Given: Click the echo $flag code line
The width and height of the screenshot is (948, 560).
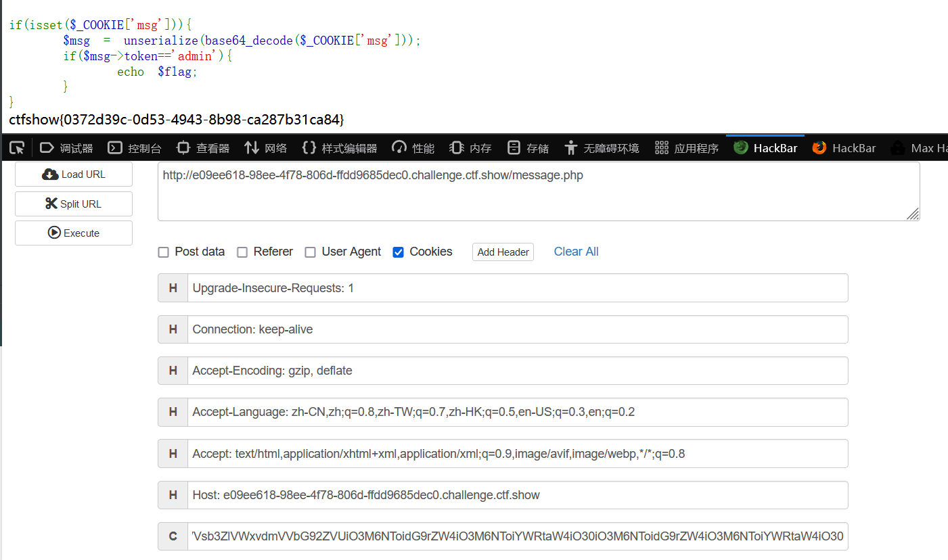Looking at the screenshot, I should [157, 72].
